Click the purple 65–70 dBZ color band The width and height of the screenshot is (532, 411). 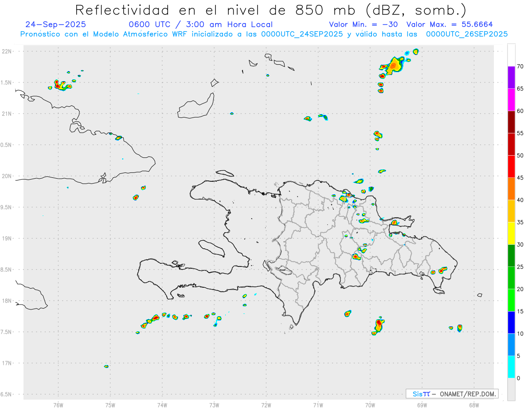(x=511, y=78)
